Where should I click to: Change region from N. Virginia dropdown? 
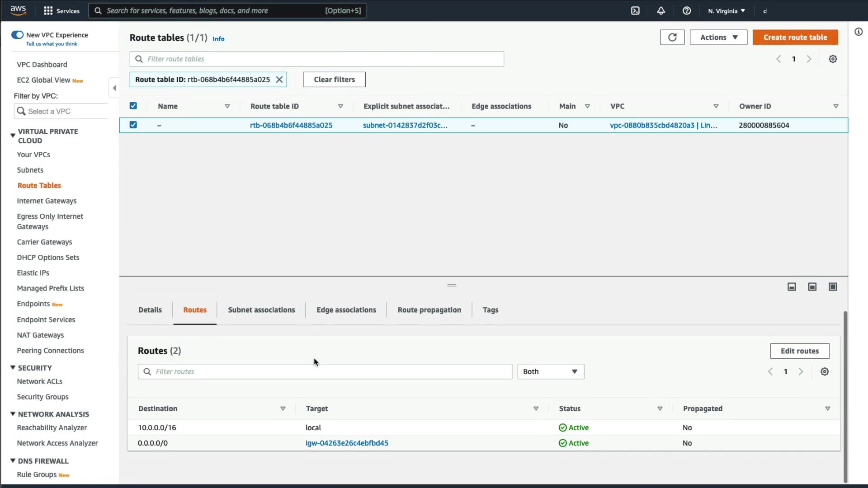point(726,11)
